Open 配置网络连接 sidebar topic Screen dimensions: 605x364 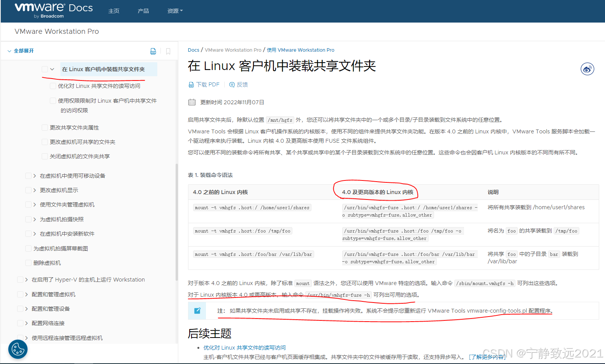(48, 323)
